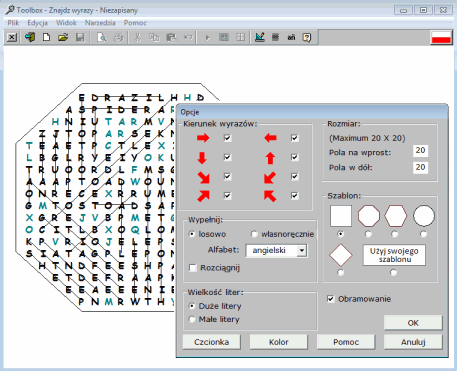Viewport: 457px width, 371px height.
Task: Open the Widok menu
Action: 66,23
